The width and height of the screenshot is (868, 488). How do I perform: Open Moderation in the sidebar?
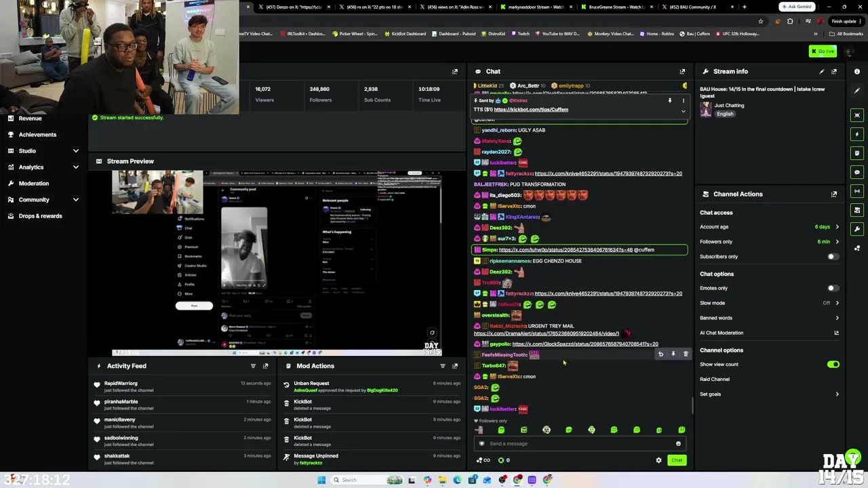click(x=34, y=184)
